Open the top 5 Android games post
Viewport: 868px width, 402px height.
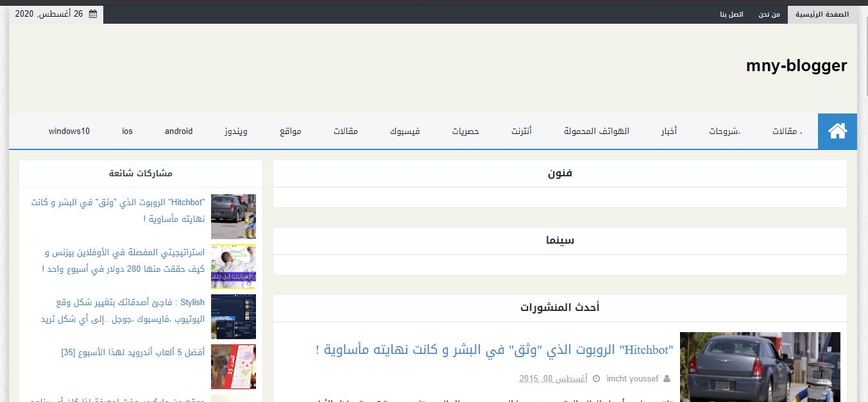coord(133,352)
